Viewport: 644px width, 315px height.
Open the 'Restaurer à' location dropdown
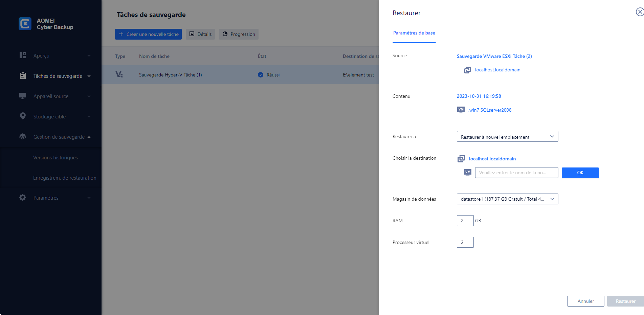507,137
